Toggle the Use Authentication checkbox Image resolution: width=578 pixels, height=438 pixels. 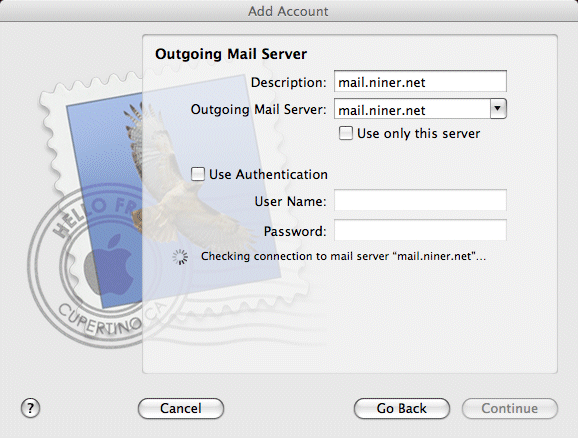(x=198, y=174)
